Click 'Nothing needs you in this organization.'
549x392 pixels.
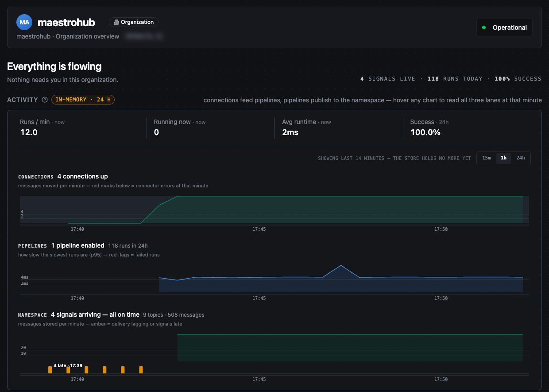coord(62,80)
